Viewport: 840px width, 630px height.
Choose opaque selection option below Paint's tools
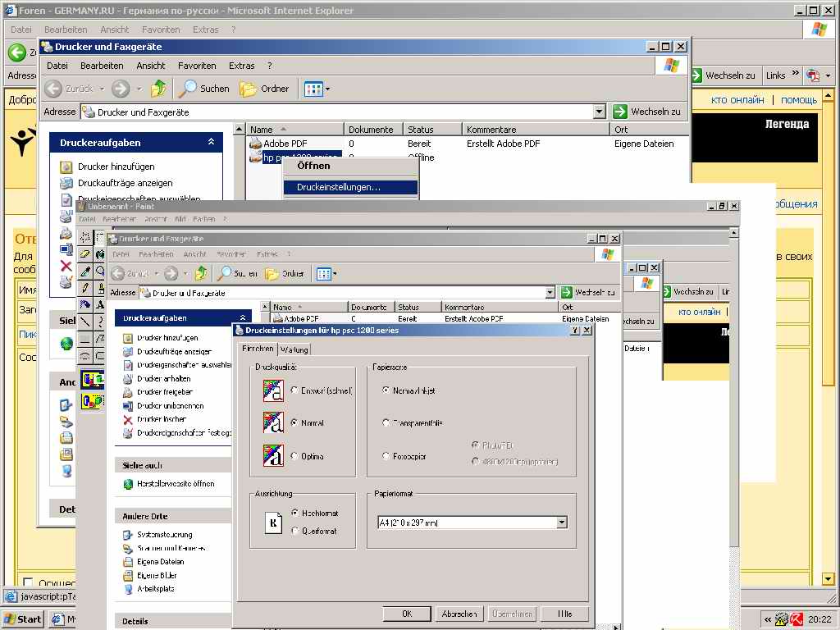coord(92,379)
